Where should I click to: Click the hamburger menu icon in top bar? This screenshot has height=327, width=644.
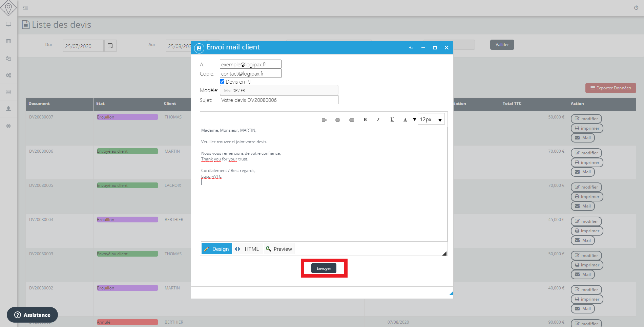(x=25, y=7)
